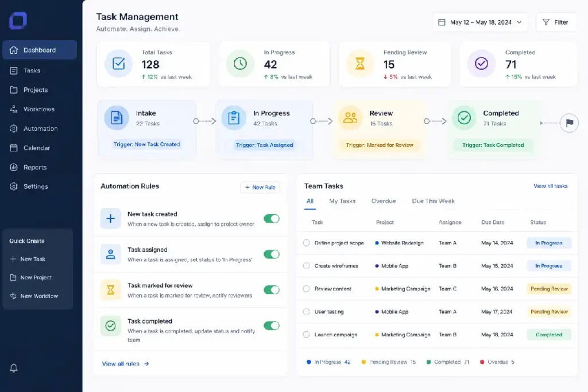Image resolution: width=588 pixels, height=392 pixels.
Task: Open View all tasks link
Action: [551, 186]
